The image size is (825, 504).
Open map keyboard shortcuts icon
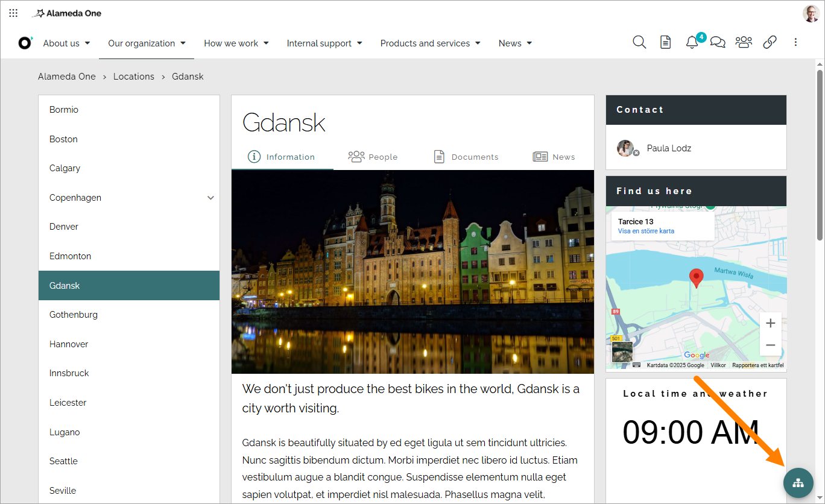point(636,365)
